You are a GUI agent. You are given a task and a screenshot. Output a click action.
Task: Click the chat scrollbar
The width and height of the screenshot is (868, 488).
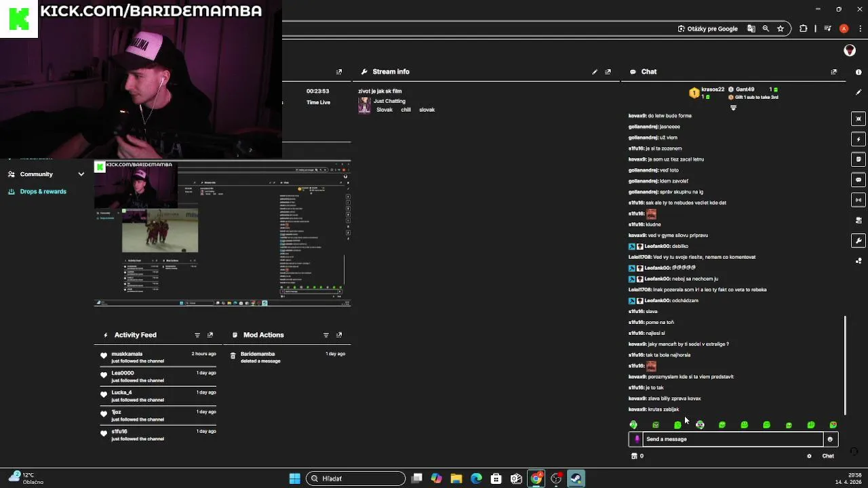pyautogui.click(x=845, y=365)
